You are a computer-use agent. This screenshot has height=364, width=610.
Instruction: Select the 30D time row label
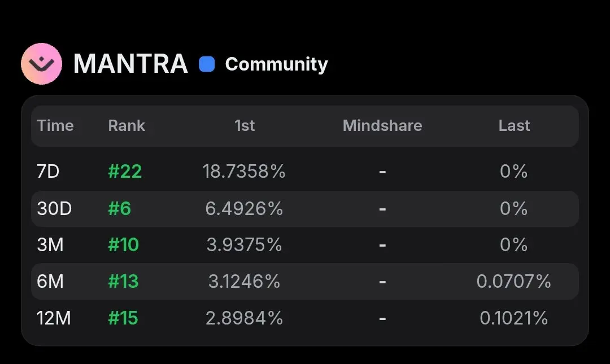[x=54, y=208]
